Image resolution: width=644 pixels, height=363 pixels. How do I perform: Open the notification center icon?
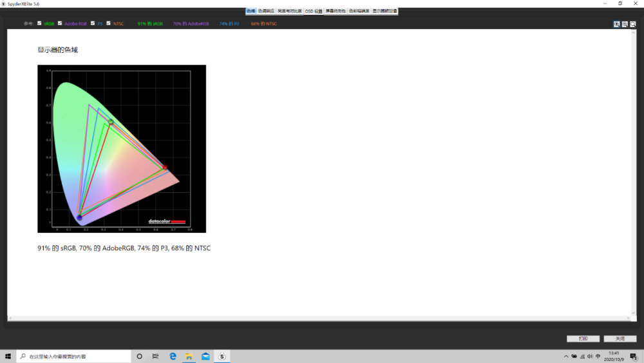point(634,357)
